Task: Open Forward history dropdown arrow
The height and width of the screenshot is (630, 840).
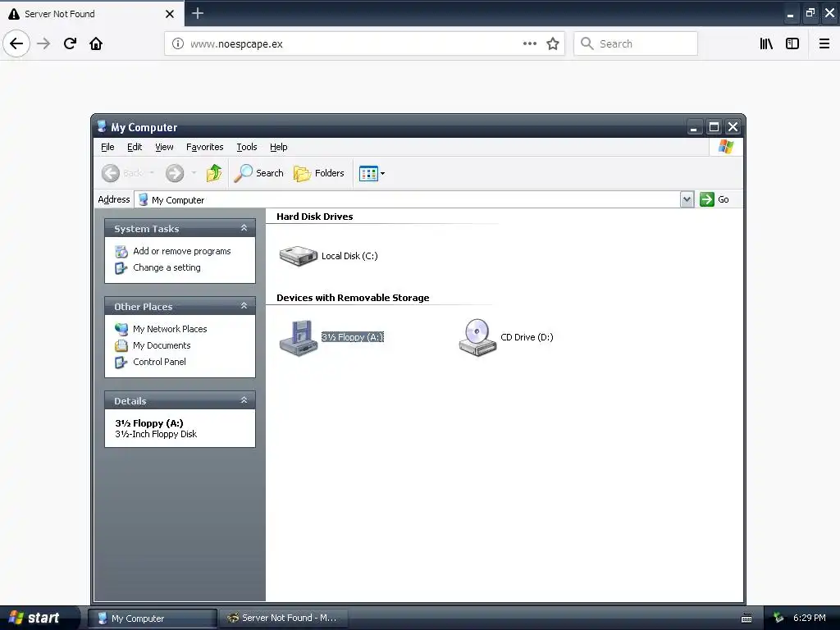Action: 194,173
